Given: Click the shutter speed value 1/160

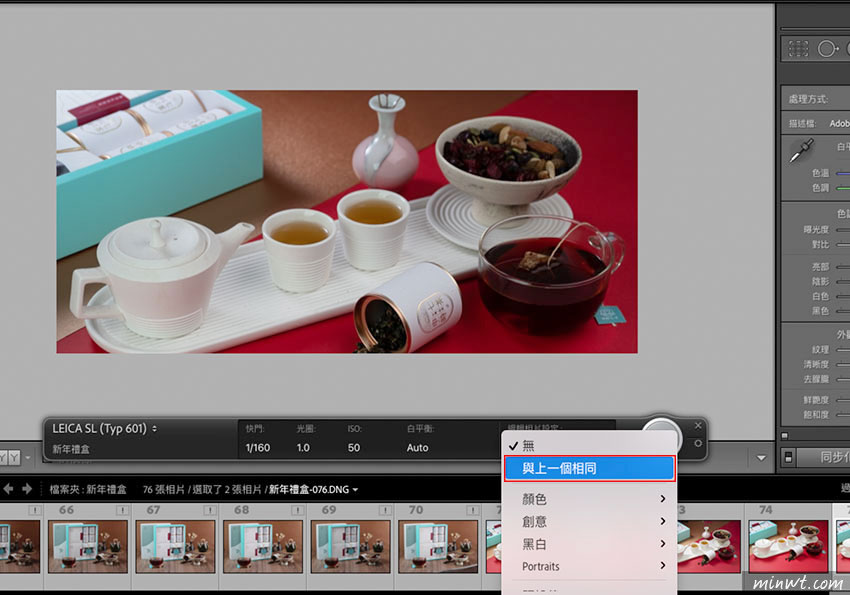Looking at the screenshot, I should pos(257,448).
